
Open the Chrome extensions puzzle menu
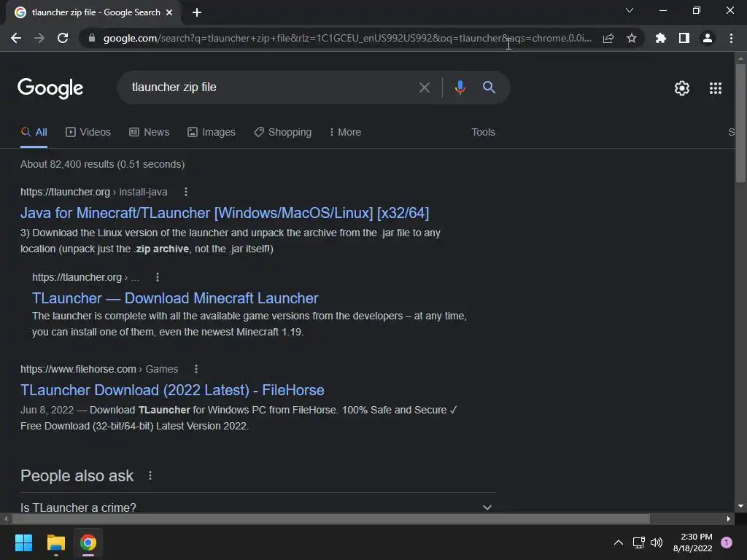pyautogui.click(x=661, y=38)
